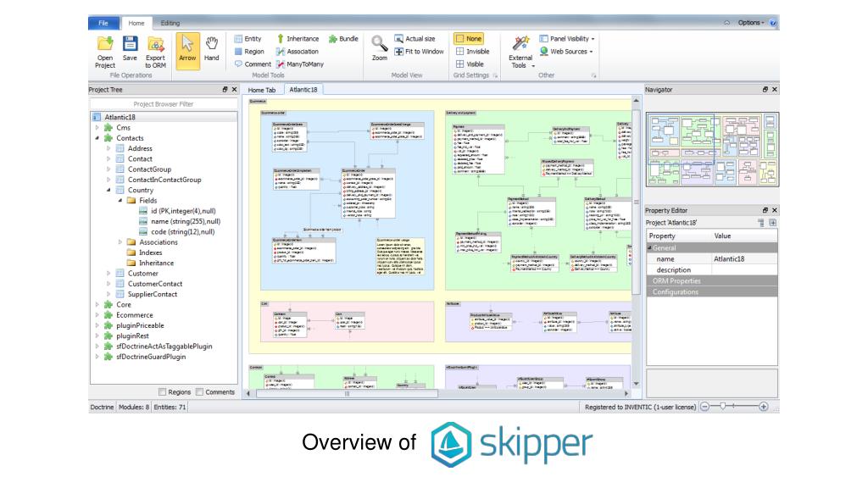868x488 pixels.
Task: Click the Navigator diagram thumbnail
Action: (x=712, y=149)
